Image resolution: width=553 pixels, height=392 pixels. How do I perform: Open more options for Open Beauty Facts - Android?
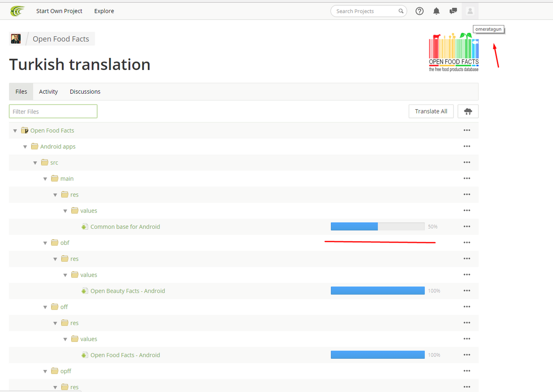pos(467,291)
